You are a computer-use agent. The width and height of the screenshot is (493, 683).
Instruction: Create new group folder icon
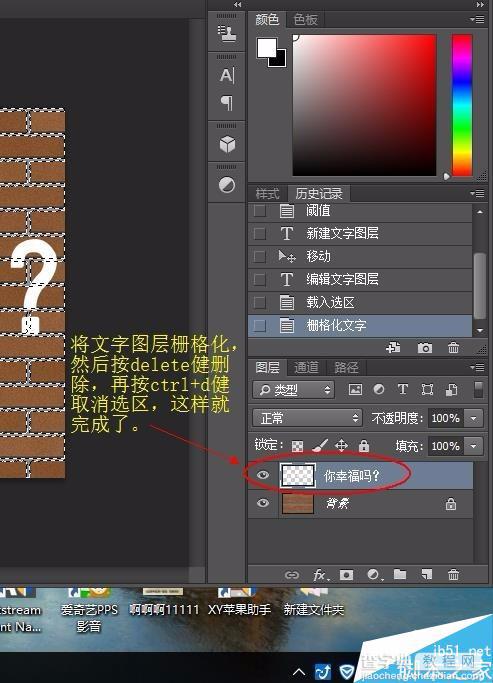400,574
